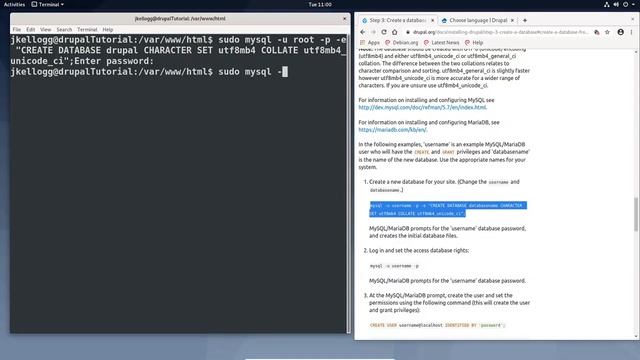Go forward in the Chrome browser
Screen dimensions: 640x360
tap(373, 32)
